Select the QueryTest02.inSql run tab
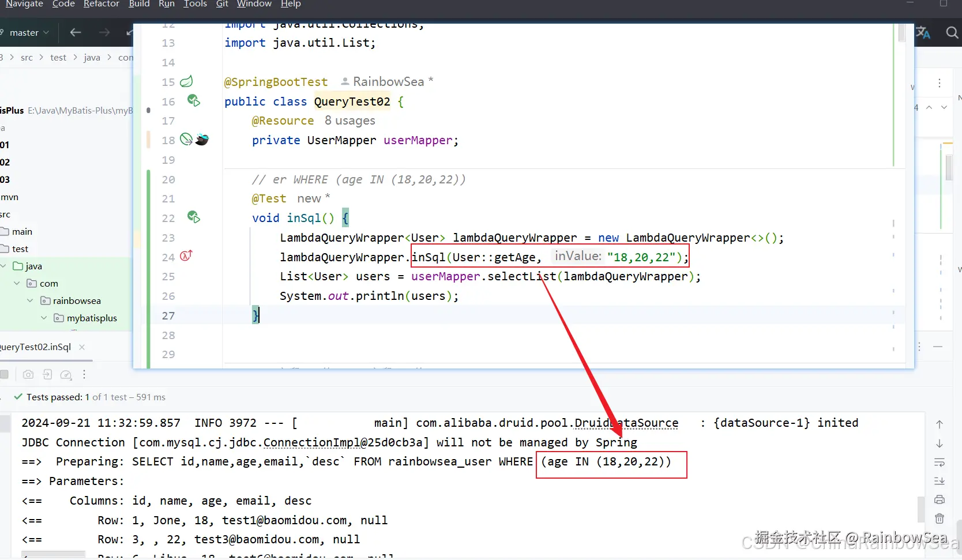This screenshot has height=560, width=962. click(x=35, y=347)
